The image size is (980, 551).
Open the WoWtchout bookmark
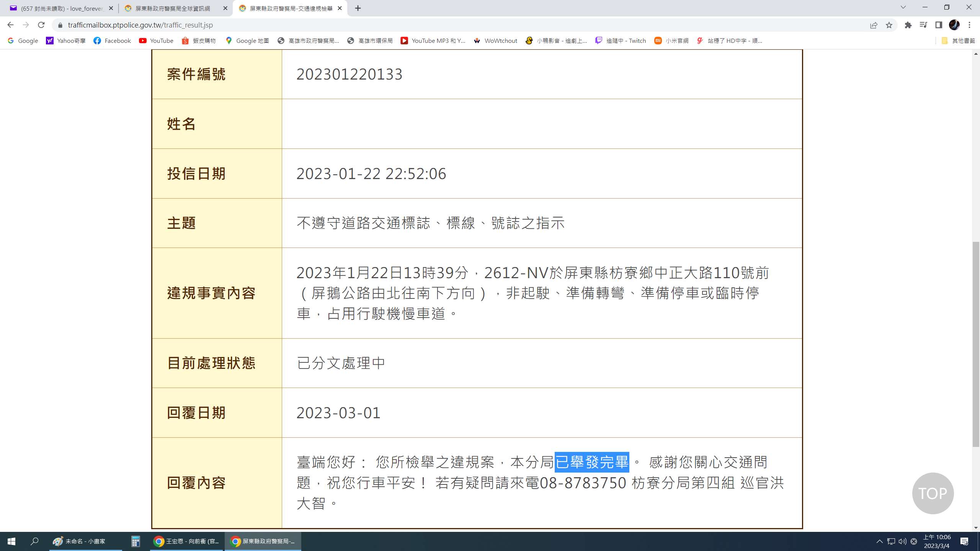[x=495, y=41]
